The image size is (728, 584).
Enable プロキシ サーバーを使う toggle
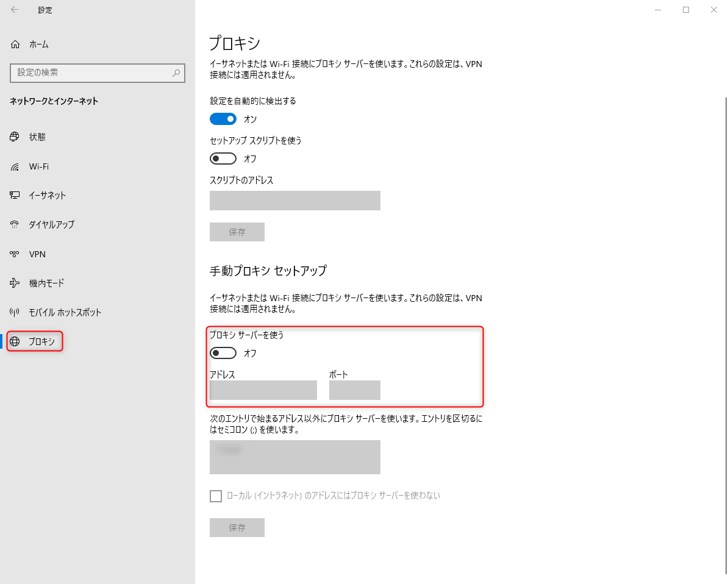click(x=223, y=354)
